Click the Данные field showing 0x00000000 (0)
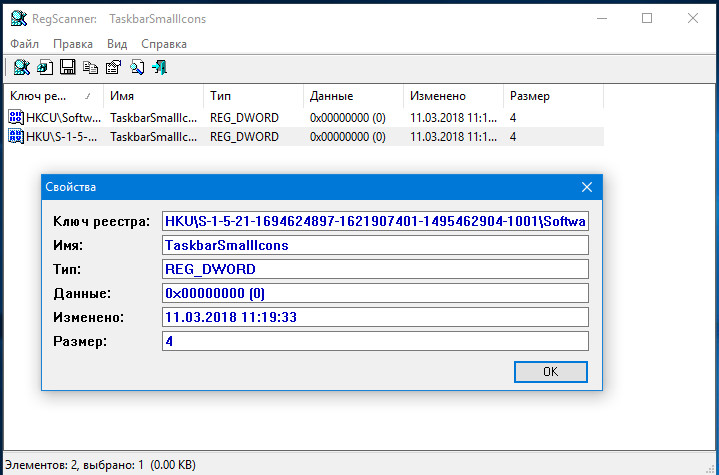 pyautogui.click(x=375, y=293)
